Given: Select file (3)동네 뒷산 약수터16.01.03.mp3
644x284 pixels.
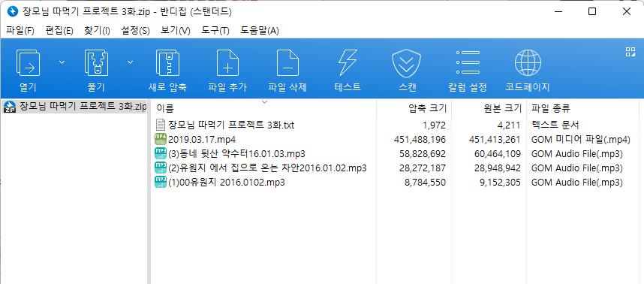Looking at the screenshot, I should [x=236, y=154].
